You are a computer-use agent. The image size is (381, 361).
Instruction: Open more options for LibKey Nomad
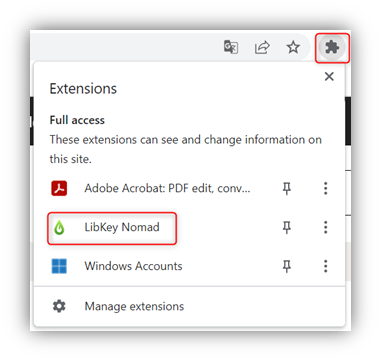[x=326, y=227]
